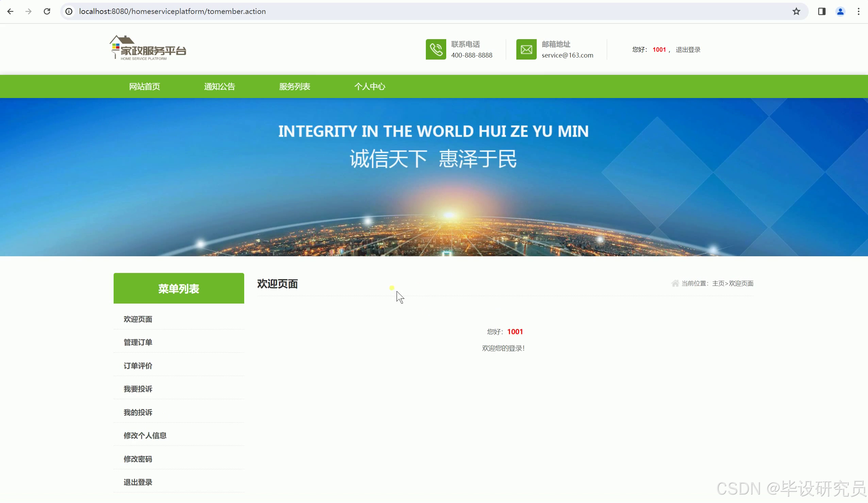
Task: Reload the page with the refresh icon
Action: [x=47, y=11]
